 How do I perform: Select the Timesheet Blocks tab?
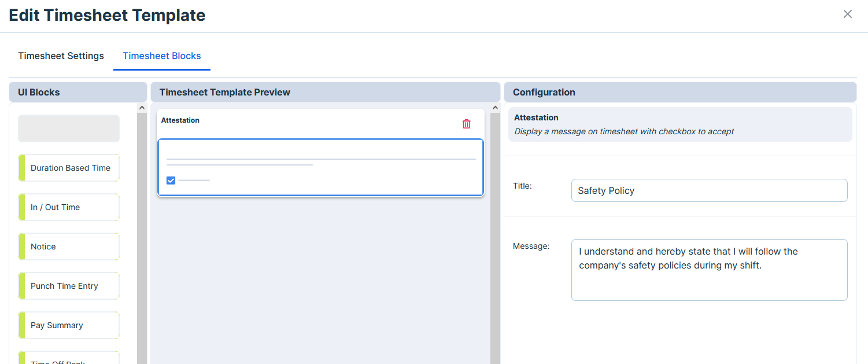(x=162, y=56)
